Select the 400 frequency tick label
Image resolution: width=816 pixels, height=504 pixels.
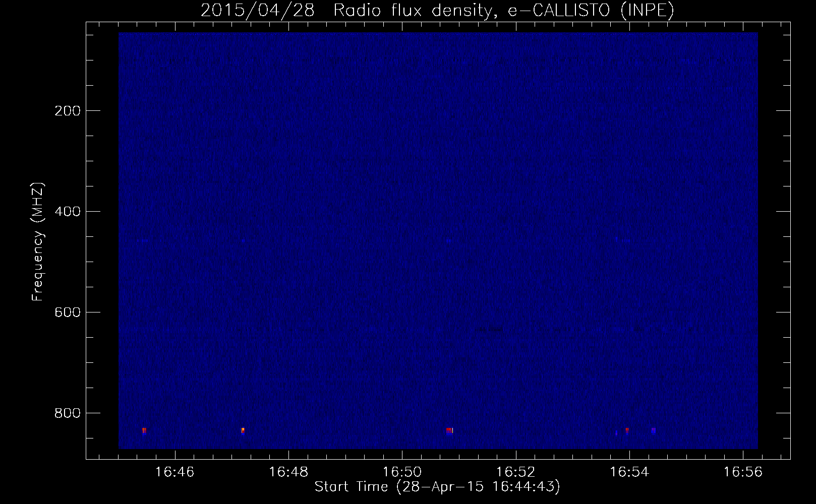[67, 212]
